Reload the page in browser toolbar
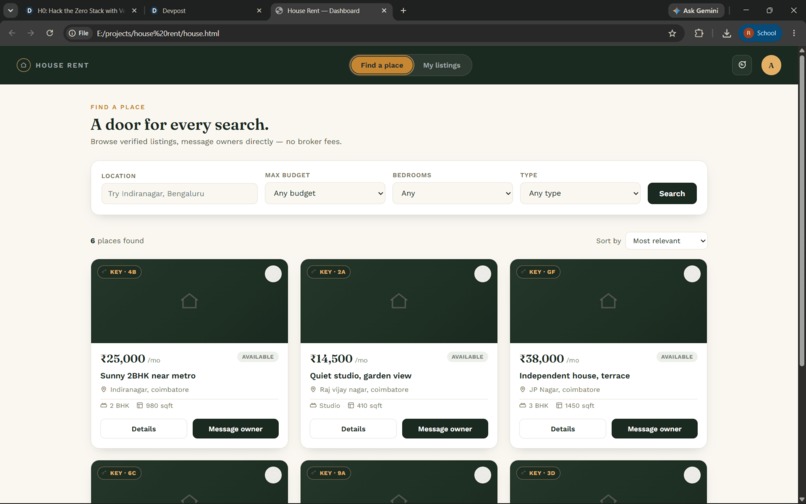806x504 pixels. tap(49, 33)
